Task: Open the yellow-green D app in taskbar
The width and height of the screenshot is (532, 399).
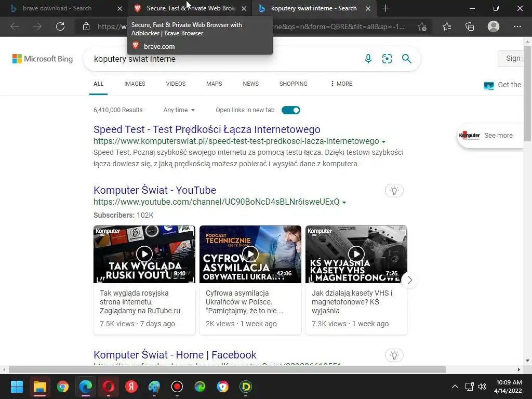Action: 246,387
